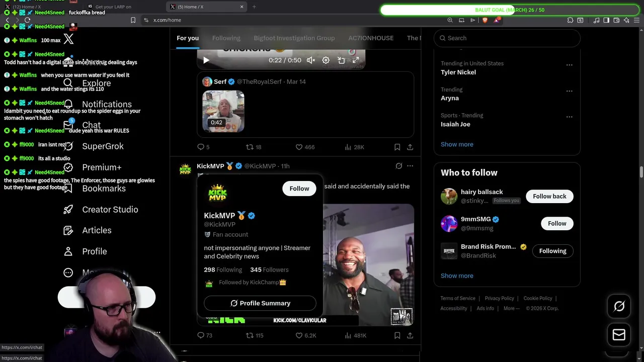The height and width of the screenshot is (362, 644).
Task: Open Chat in the sidebar
Action: coord(82,125)
